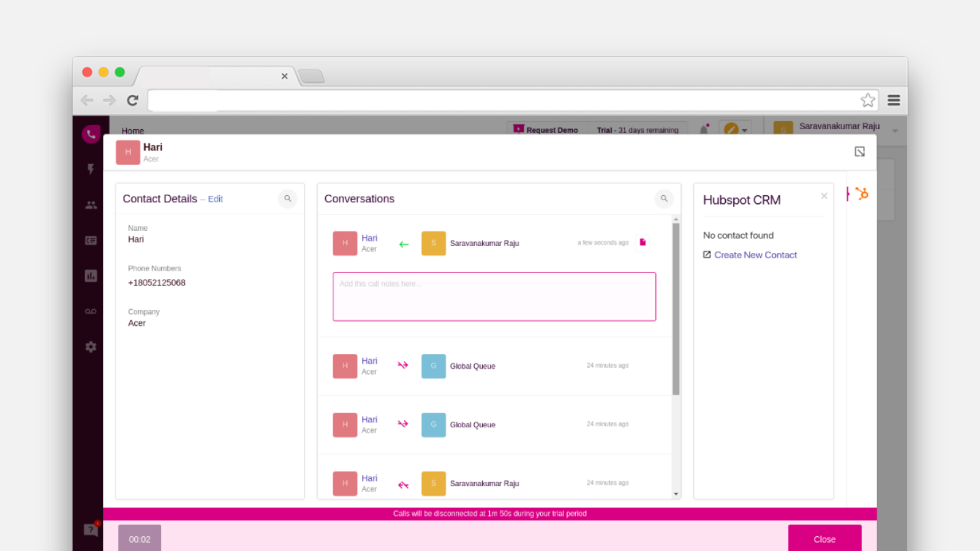Click the search icon in Conversations panel
Screen dimensions: 980x551
(x=664, y=199)
